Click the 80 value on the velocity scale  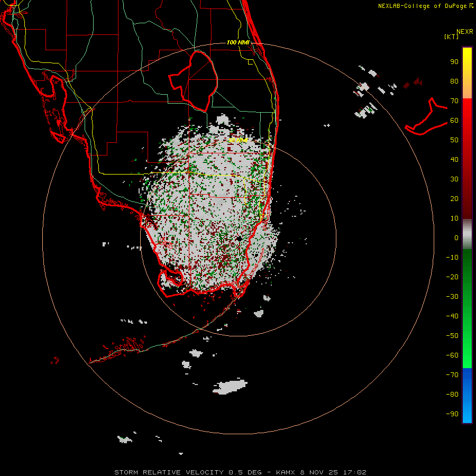click(x=454, y=81)
